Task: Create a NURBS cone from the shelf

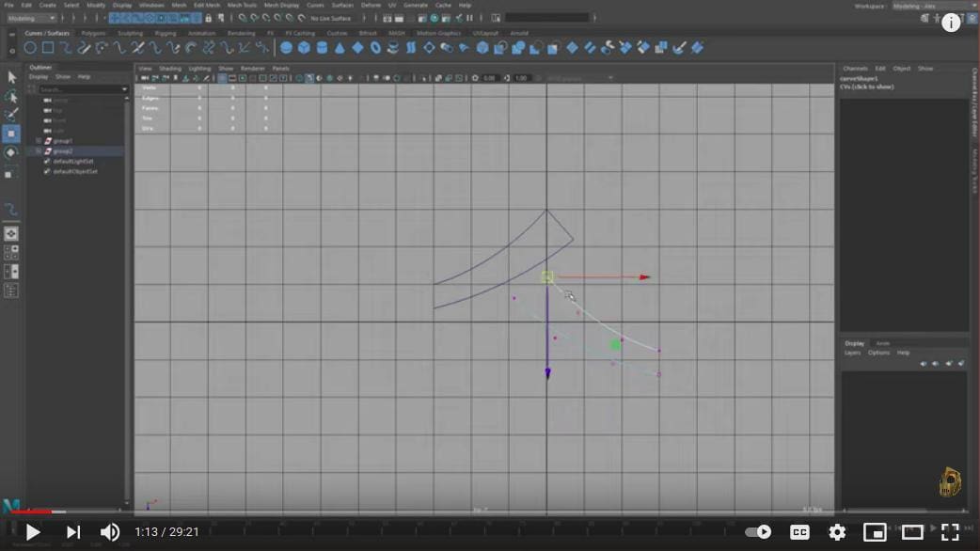Action: [340, 48]
